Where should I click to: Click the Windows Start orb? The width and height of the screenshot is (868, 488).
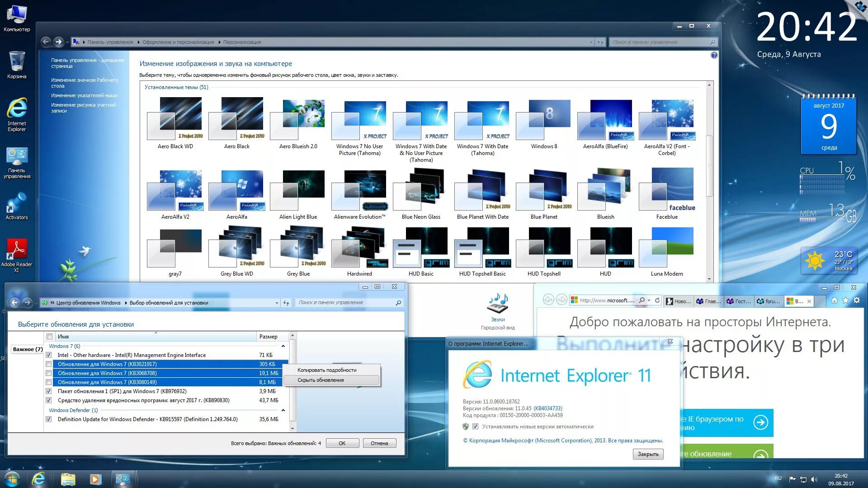[12, 479]
